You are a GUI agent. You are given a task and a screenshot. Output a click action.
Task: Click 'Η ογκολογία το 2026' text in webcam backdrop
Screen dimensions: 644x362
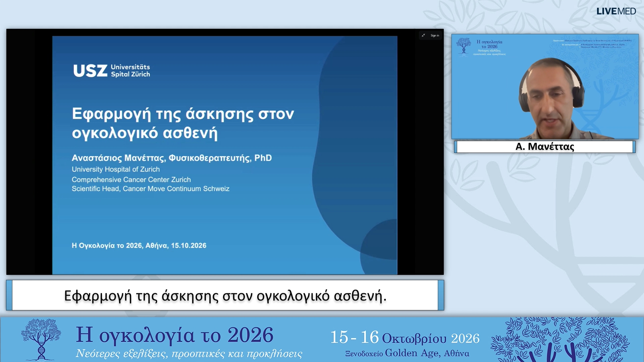[489, 44]
